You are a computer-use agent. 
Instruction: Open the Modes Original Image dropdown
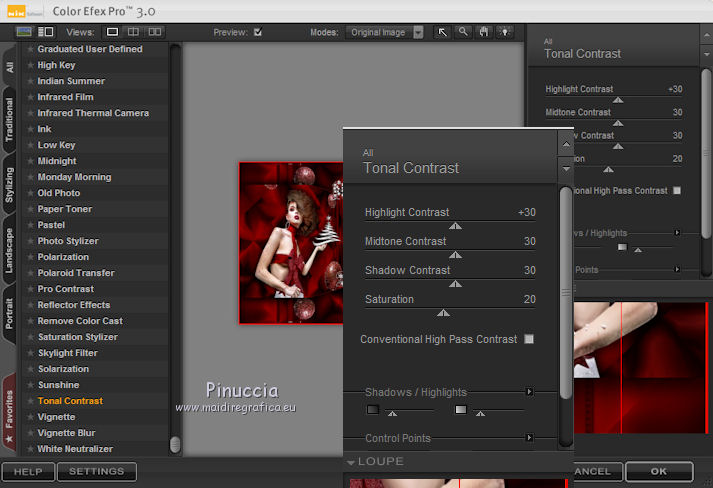coord(384,32)
